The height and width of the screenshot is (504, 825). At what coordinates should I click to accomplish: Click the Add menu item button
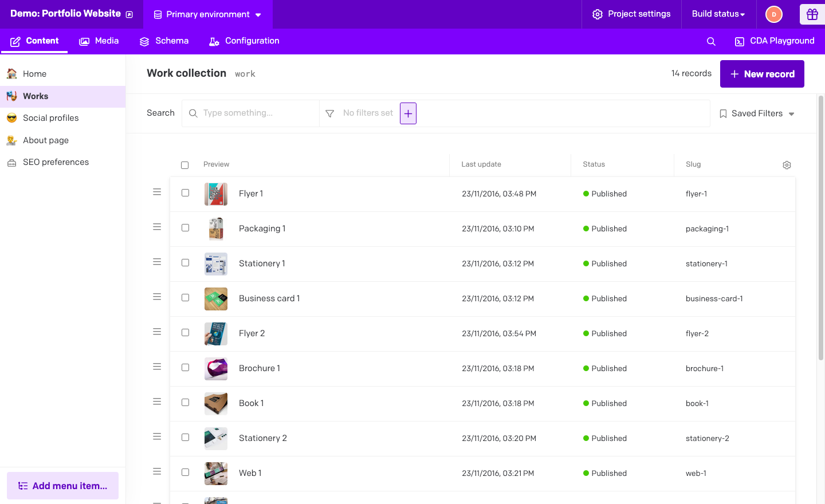(x=62, y=486)
